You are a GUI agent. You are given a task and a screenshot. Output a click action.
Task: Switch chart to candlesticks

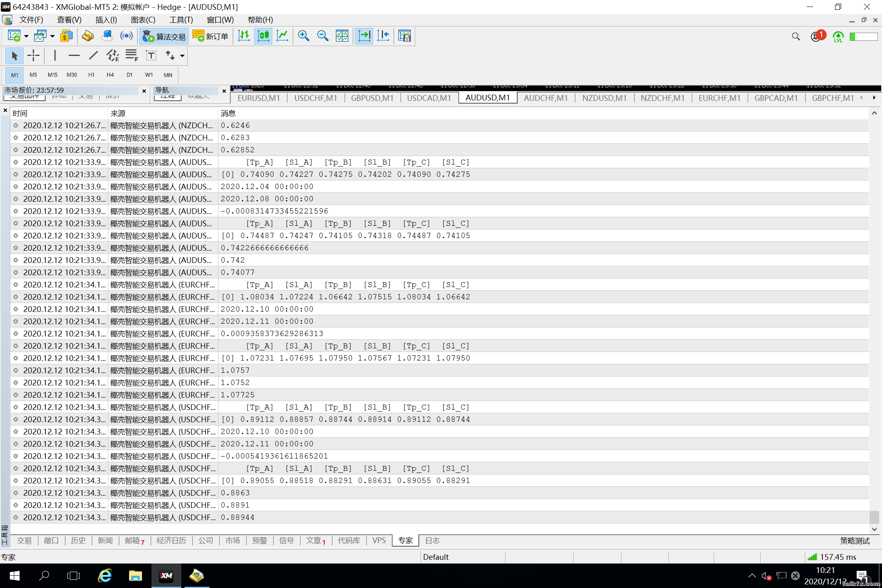point(263,36)
